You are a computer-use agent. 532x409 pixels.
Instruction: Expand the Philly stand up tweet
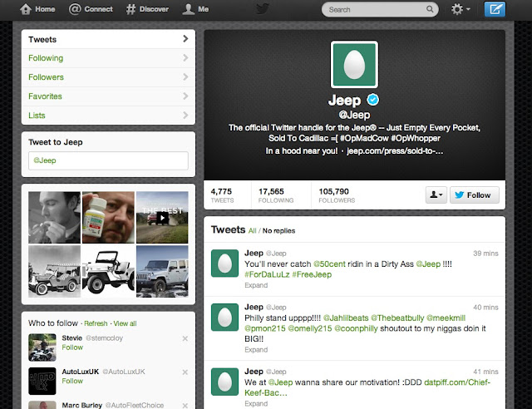(x=255, y=352)
